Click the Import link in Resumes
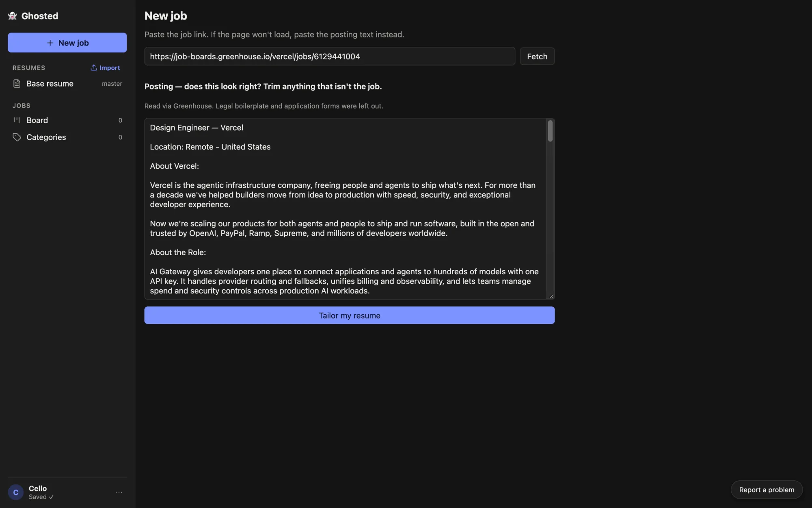Image resolution: width=812 pixels, height=508 pixels. tap(106, 67)
